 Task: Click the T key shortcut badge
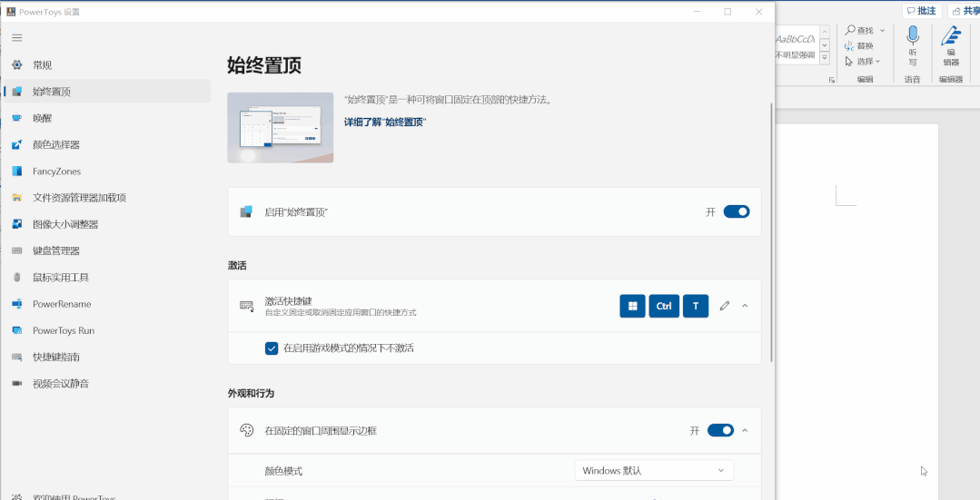[x=696, y=306]
